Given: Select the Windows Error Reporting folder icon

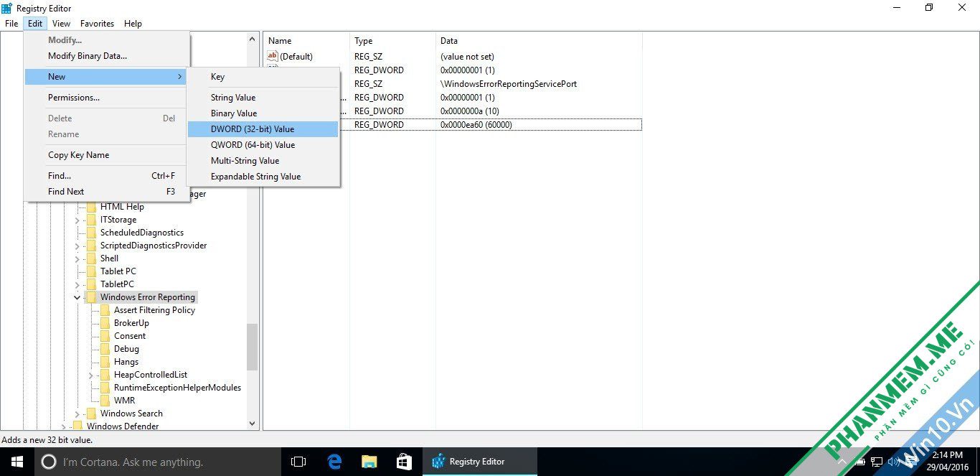Looking at the screenshot, I should pos(91,297).
